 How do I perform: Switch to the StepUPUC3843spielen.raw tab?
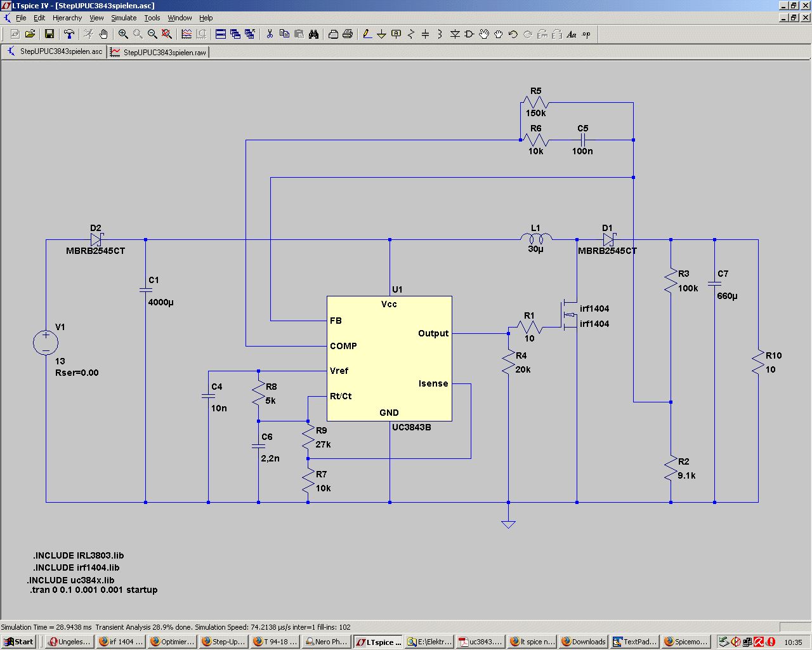tap(159, 52)
